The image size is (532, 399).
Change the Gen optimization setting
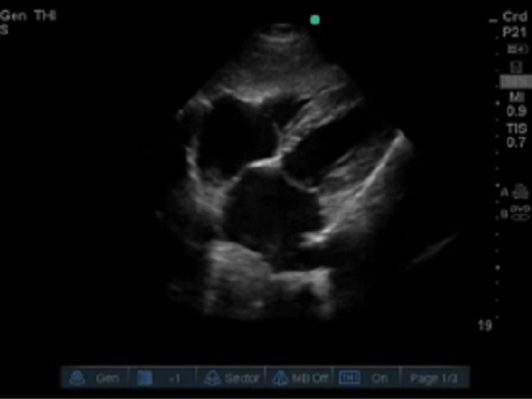click(107, 378)
